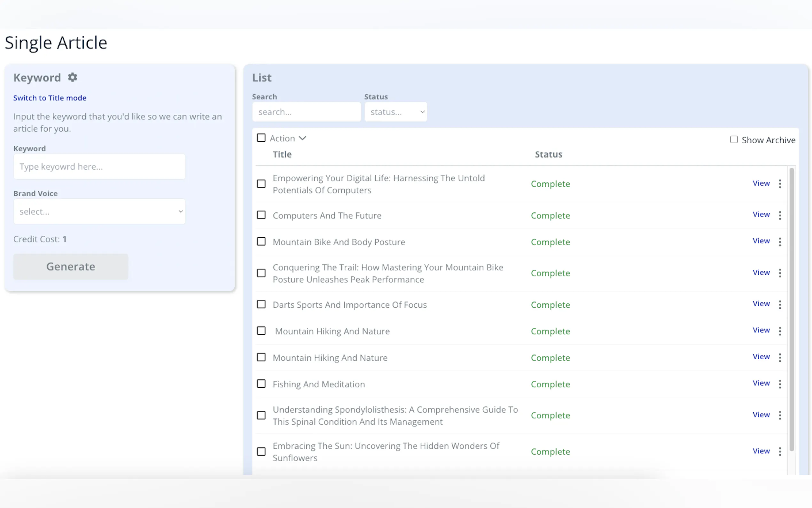Open three-dot menu for Spondylolisthesis article
This screenshot has width=812, height=508.
point(779,415)
